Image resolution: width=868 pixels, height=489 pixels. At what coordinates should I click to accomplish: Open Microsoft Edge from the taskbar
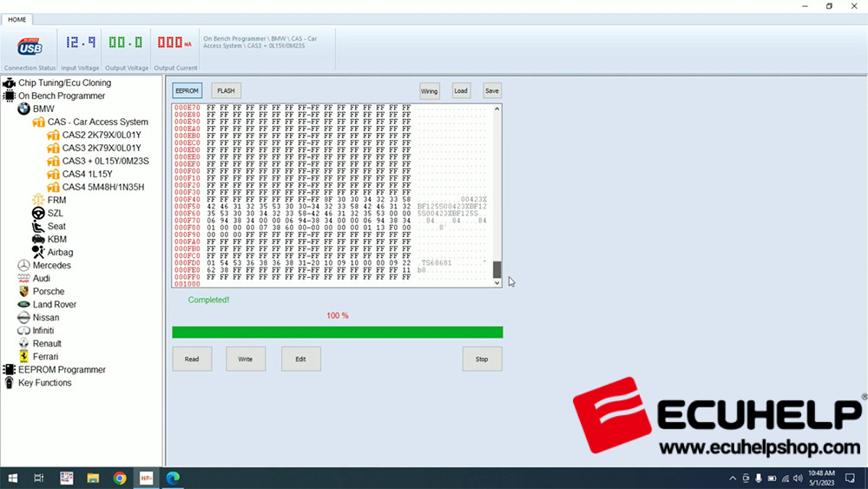click(174, 478)
